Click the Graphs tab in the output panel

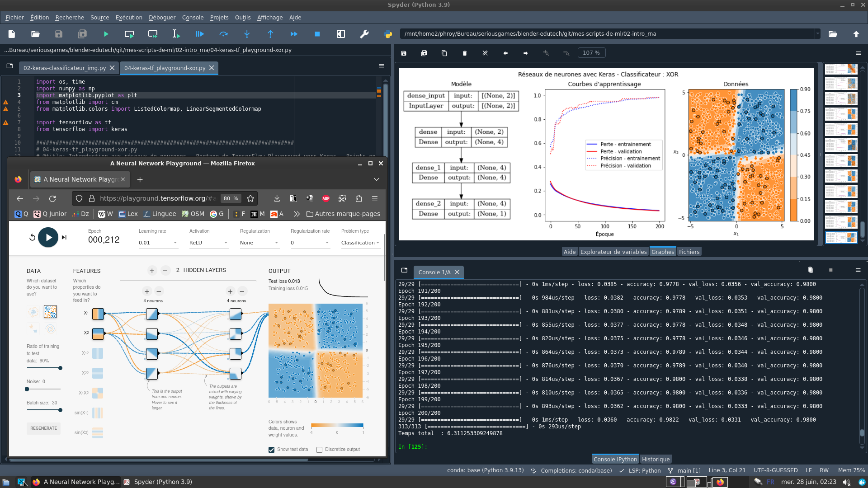coord(663,251)
